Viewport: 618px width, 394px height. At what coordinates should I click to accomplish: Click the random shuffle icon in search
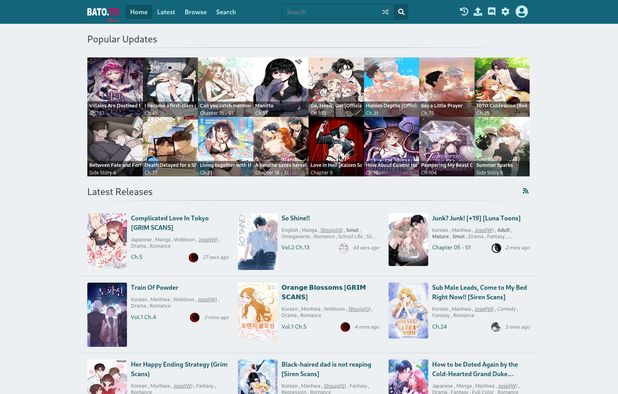(x=385, y=12)
